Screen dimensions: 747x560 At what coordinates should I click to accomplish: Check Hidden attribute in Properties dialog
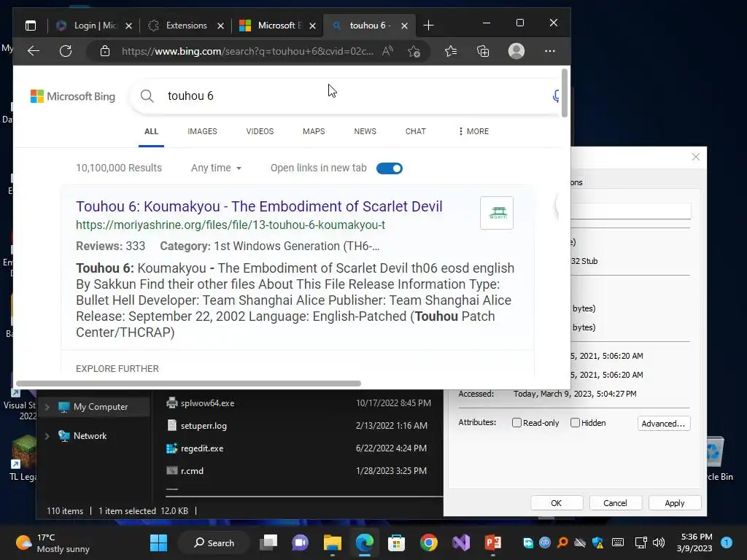[x=575, y=423]
